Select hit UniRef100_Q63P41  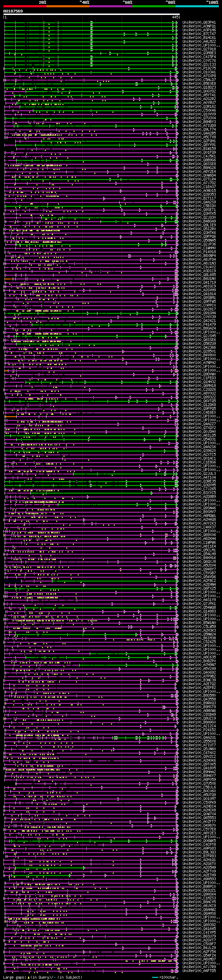(x=199, y=23)
